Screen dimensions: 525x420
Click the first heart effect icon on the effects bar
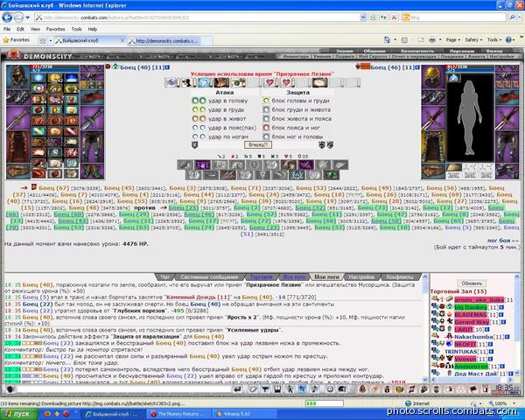point(269,82)
